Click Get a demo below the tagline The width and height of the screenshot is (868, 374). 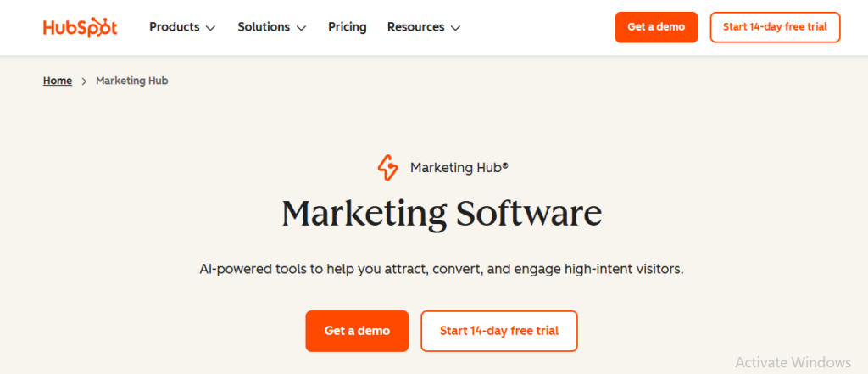[357, 331]
